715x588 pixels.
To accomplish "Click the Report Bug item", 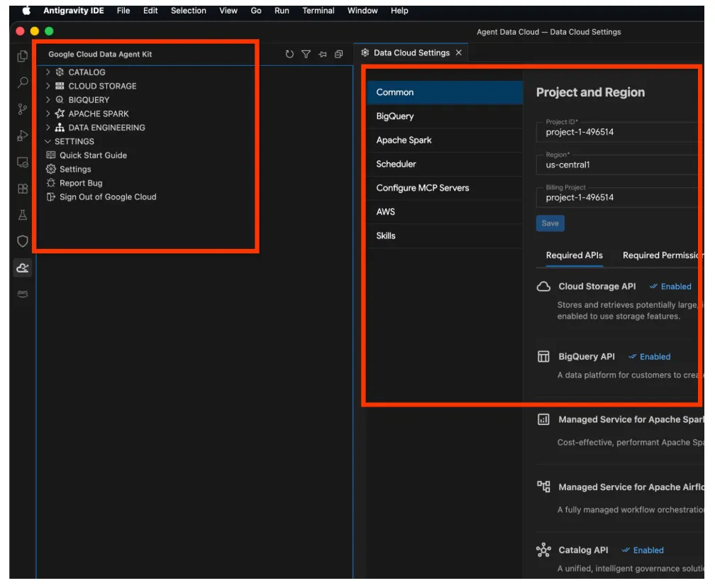I will click(81, 183).
